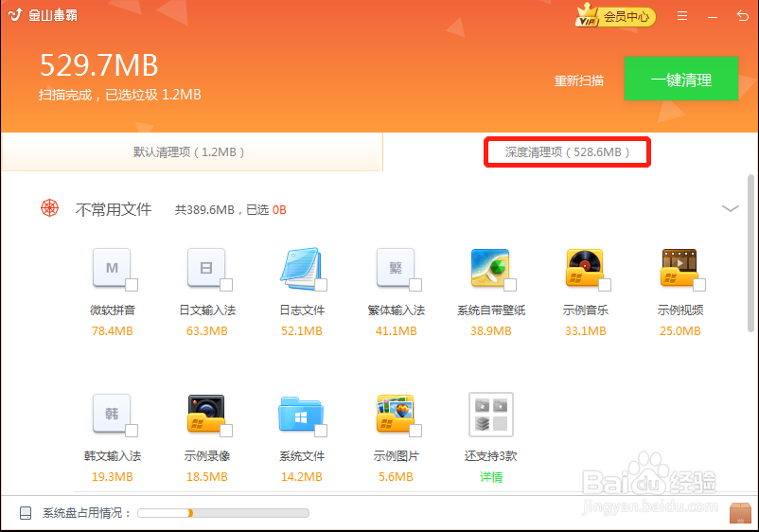
Task: Check the 日文输入法 checkbox
Action: click(226, 285)
